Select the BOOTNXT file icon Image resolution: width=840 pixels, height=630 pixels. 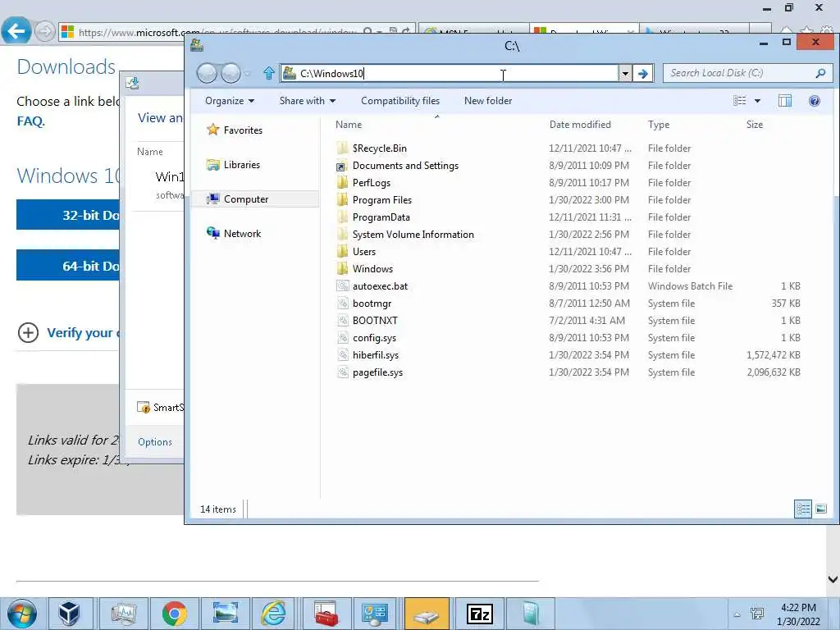point(342,321)
